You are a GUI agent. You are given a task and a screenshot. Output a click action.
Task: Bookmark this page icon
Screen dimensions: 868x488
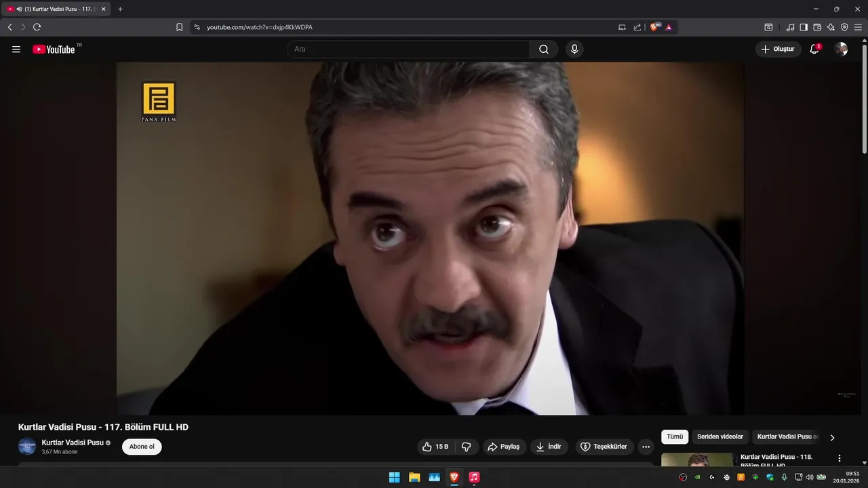(x=179, y=27)
